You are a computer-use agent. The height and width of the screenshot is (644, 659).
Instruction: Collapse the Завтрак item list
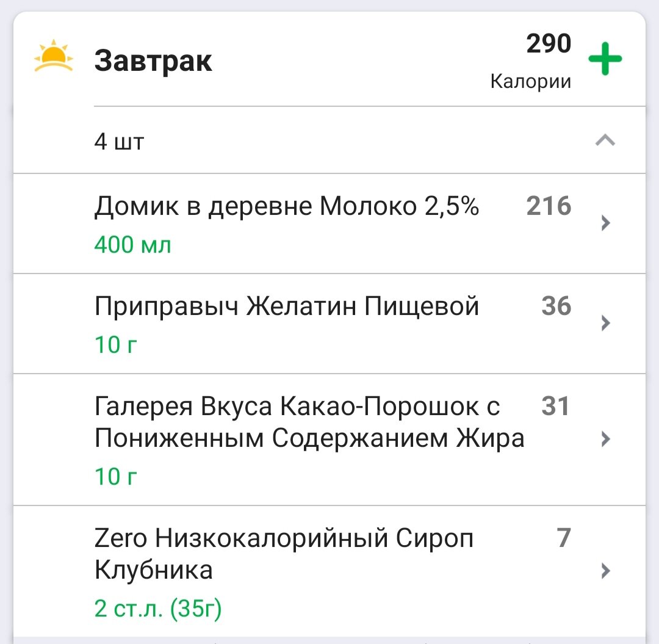[604, 140]
